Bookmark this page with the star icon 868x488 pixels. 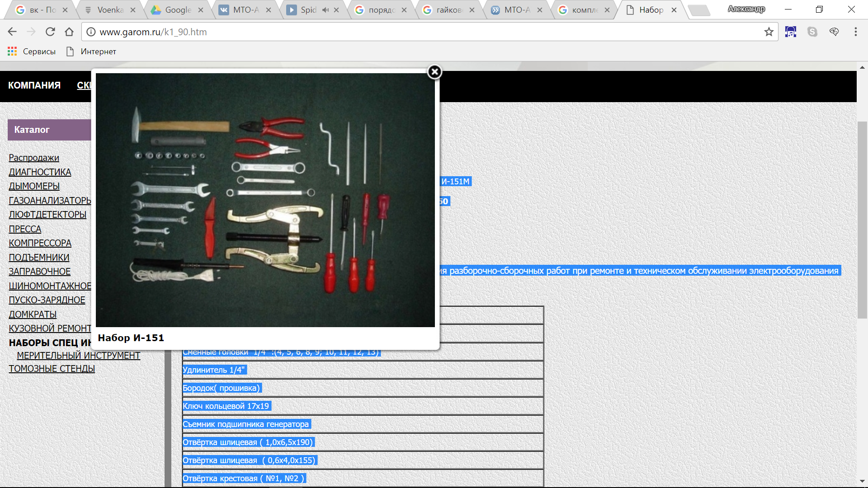pos(769,32)
